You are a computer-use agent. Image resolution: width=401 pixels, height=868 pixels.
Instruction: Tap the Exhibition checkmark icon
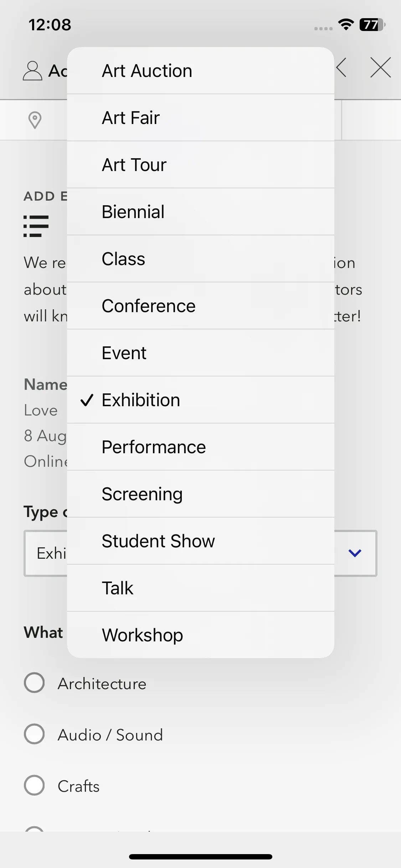[87, 400]
